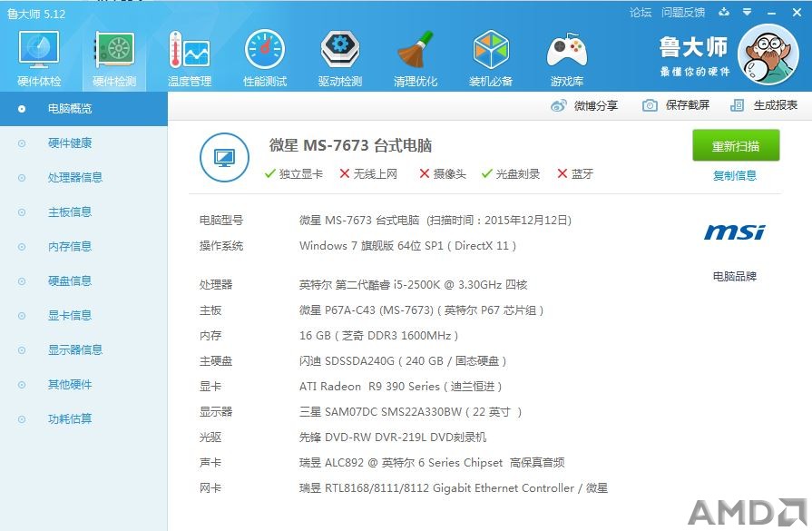The width and height of the screenshot is (812, 531).
Task: Open 驱动检测 driver detection icon
Action: pos(340,50)
